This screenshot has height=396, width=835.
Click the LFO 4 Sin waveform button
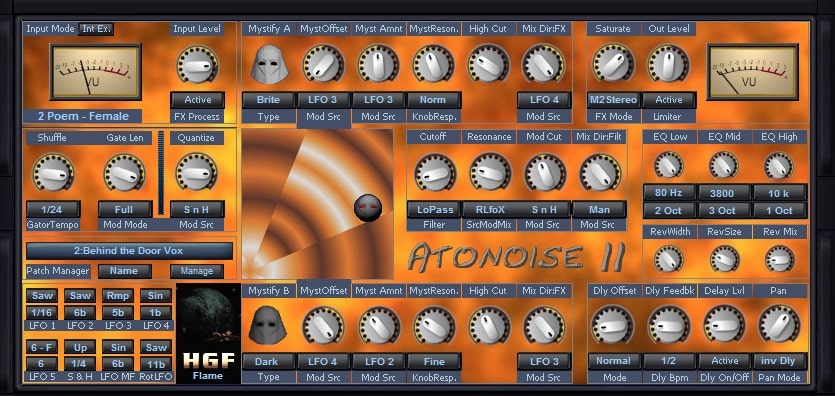(156, 295)
